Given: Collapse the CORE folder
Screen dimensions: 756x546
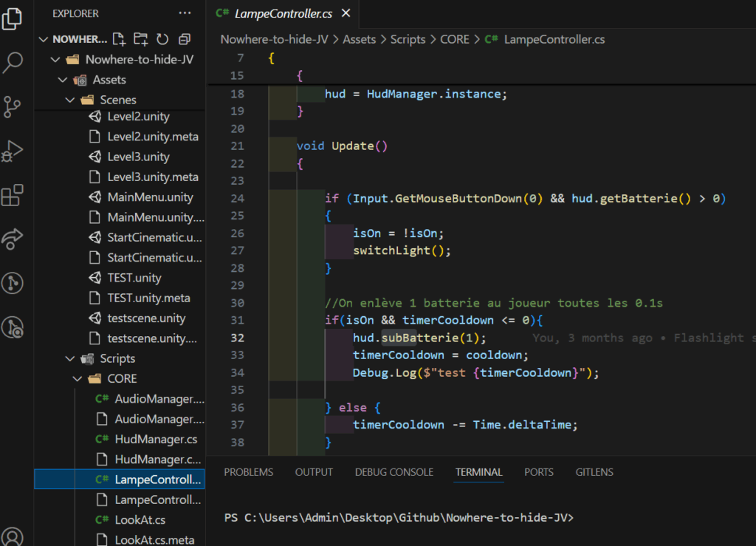Looking at the screenshot, I should (x=77, y=378).
